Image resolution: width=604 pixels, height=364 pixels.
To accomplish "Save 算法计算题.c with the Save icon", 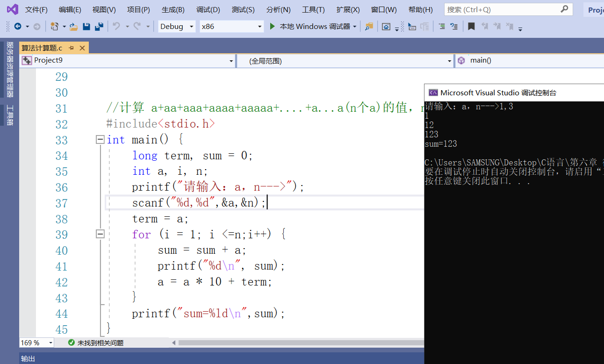I will pos(86,27).
